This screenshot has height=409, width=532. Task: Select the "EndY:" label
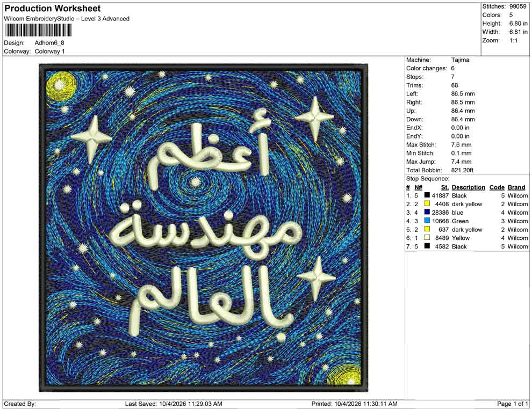(x=415, y=136)
